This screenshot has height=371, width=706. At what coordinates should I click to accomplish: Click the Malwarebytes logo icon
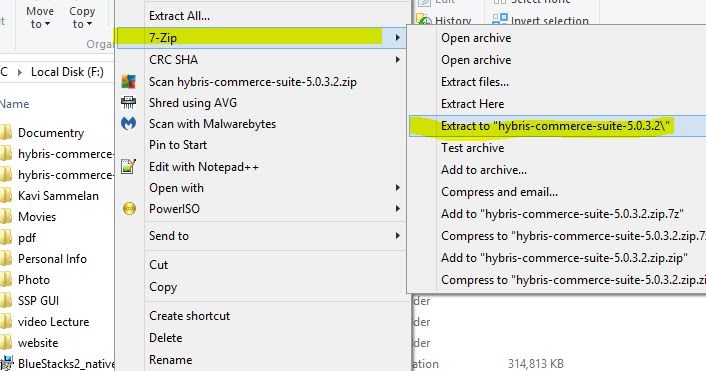point(128,123)
